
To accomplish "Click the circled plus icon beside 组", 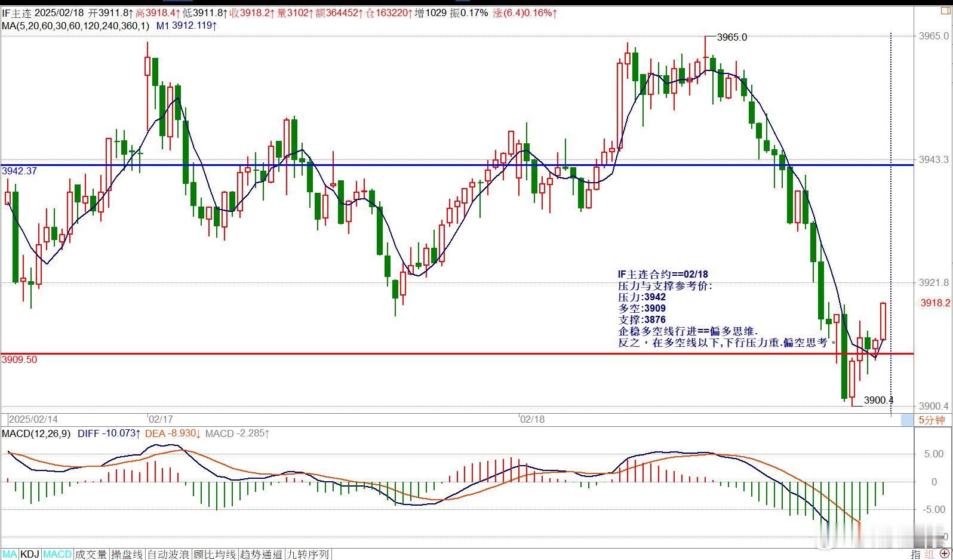I will click(x=943, y=554).
